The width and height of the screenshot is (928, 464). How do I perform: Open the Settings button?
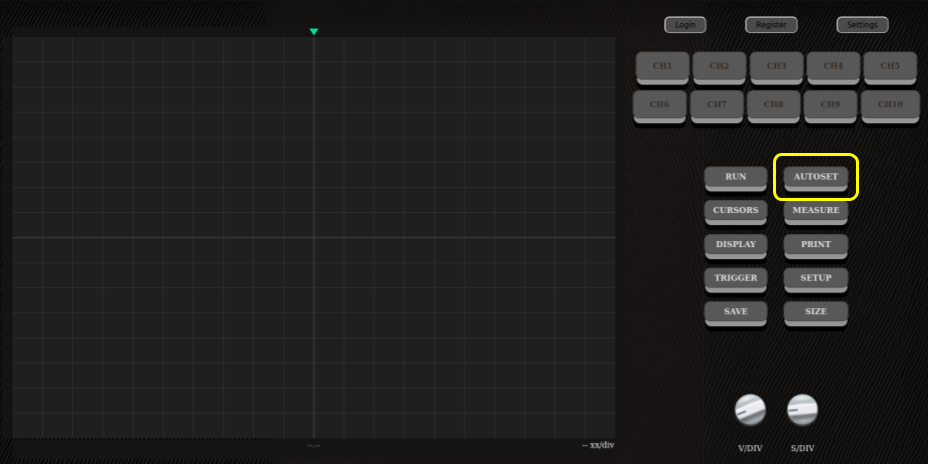(x=862, y=25)
